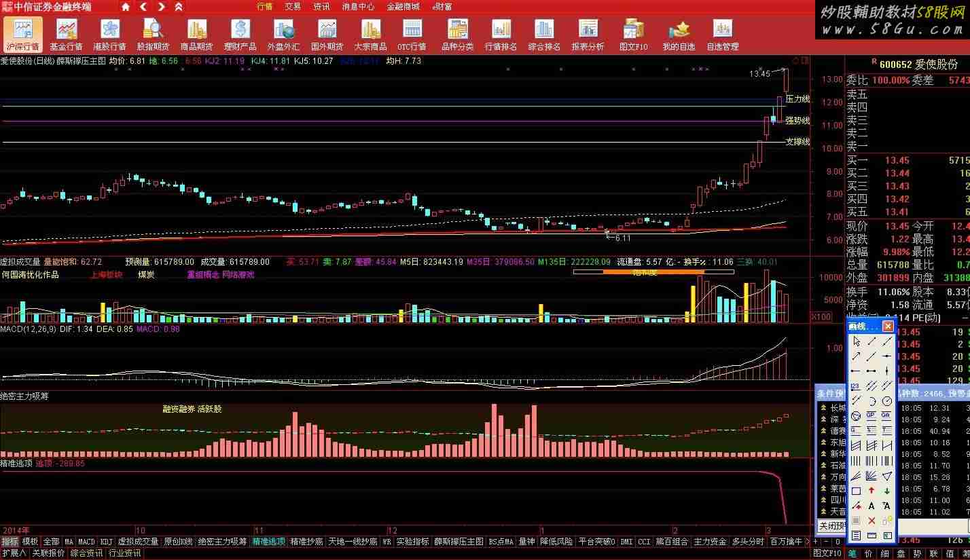Select the text 'A' annotation tool
This screenshot has width=970, height=560.
(x=872, y=506)
